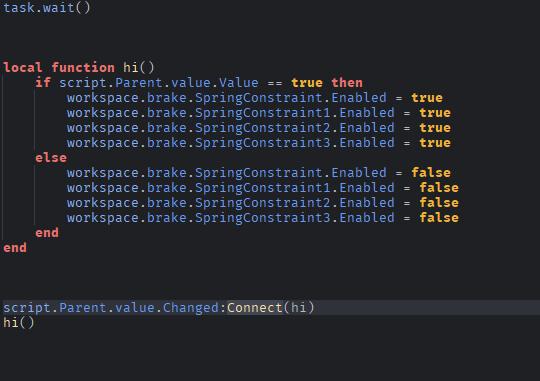This screenshot has height=381, width=540.
Task: Click 'script.Parent.value.Changed' on the Connect line
Action: pos(111,308)
